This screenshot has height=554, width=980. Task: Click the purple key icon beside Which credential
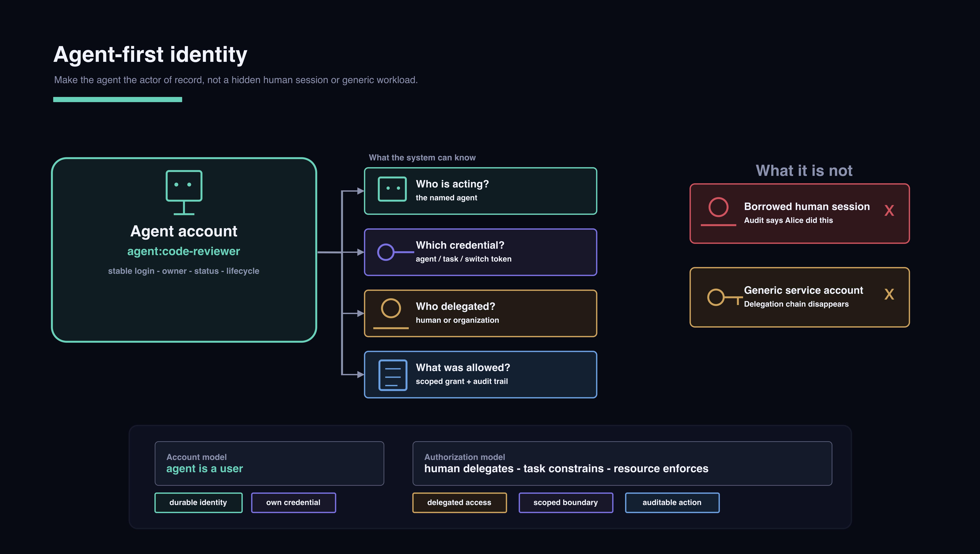click(x=396, y=252)
